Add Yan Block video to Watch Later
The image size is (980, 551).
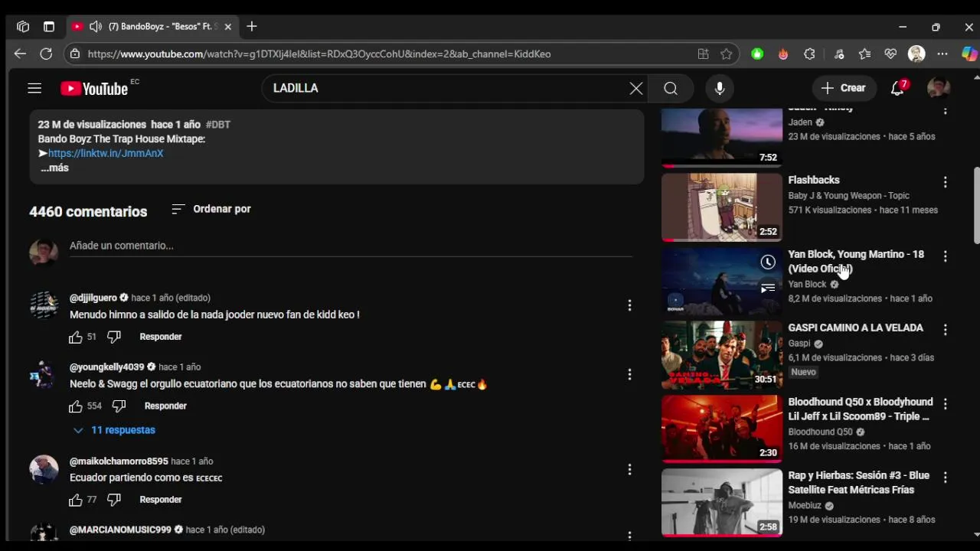(768, 262)
